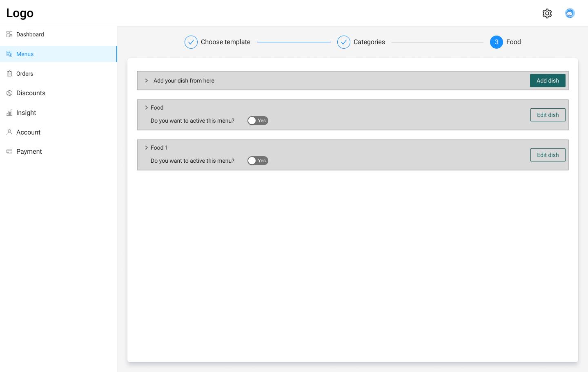Click the Logo text in header
588x372 pixels.
tap(20, 13)
